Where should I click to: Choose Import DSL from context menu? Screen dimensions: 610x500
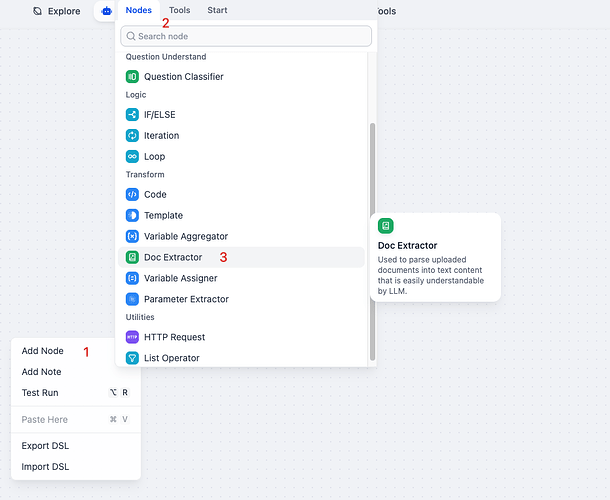click(x=76, y=467)
